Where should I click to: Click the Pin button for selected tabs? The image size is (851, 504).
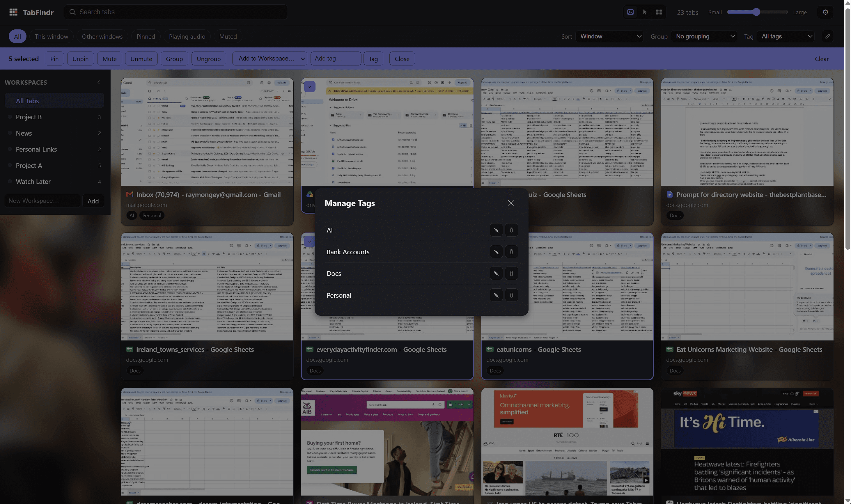coord(54,59)
